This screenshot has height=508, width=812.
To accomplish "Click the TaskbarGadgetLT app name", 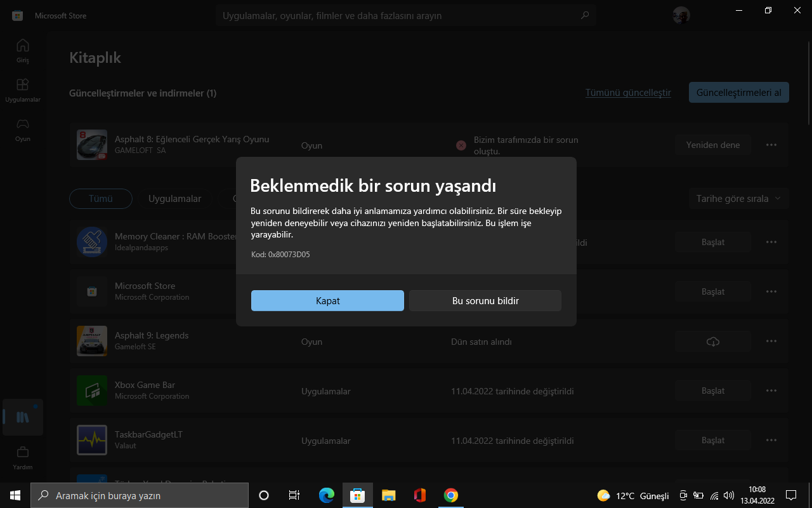I will tap(148, 434).
